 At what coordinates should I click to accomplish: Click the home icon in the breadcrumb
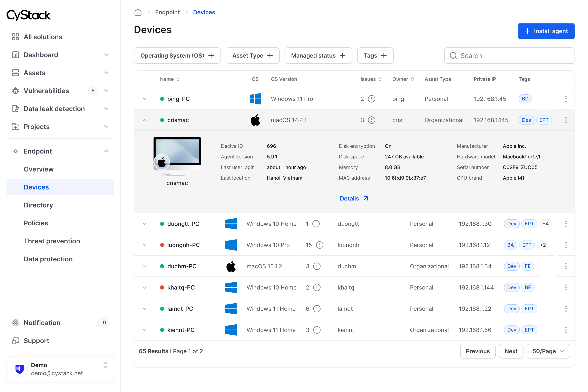coord(138,12)
